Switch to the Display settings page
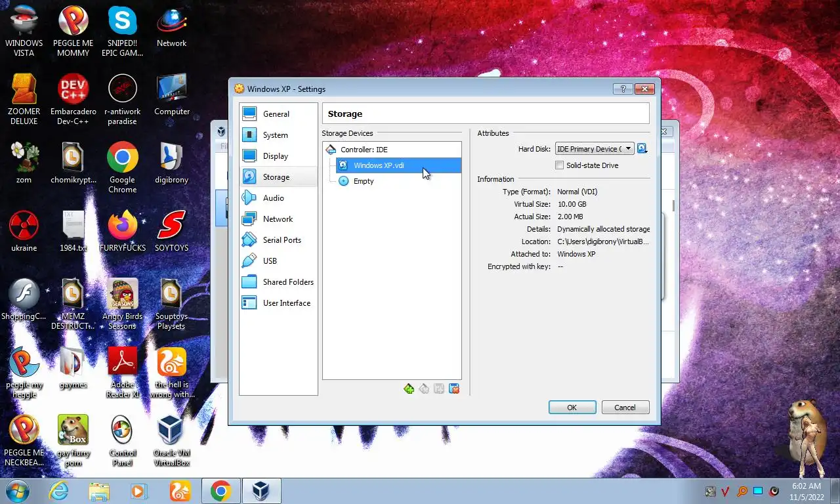The width and height of the screenshot is (840, 504). (278, 156)
